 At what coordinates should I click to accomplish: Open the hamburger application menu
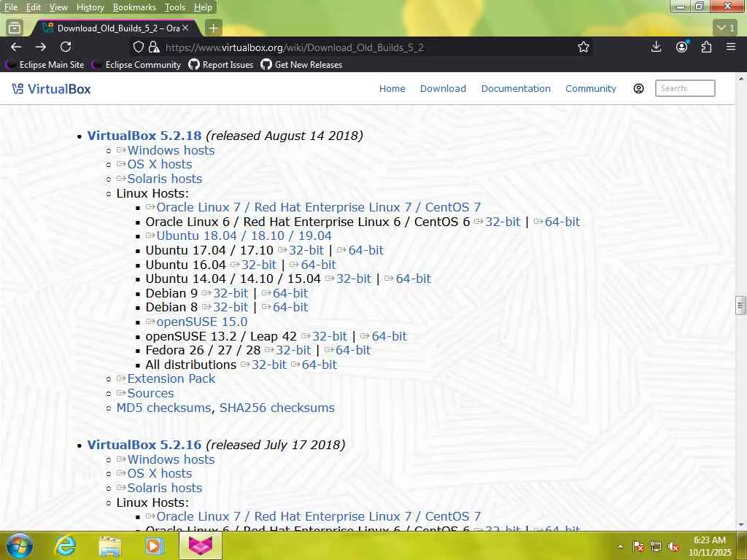point(731,47)
